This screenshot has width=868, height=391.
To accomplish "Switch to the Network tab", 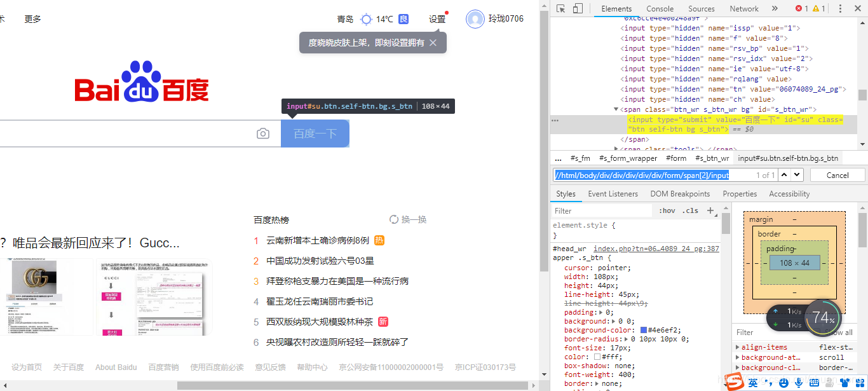I will point(744,8).
